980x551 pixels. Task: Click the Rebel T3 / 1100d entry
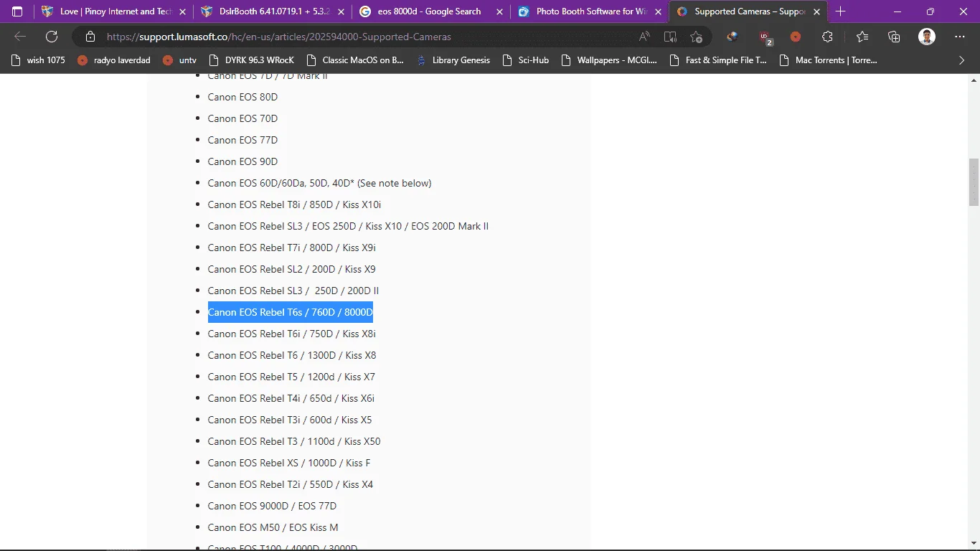click(x=294, y=441)
